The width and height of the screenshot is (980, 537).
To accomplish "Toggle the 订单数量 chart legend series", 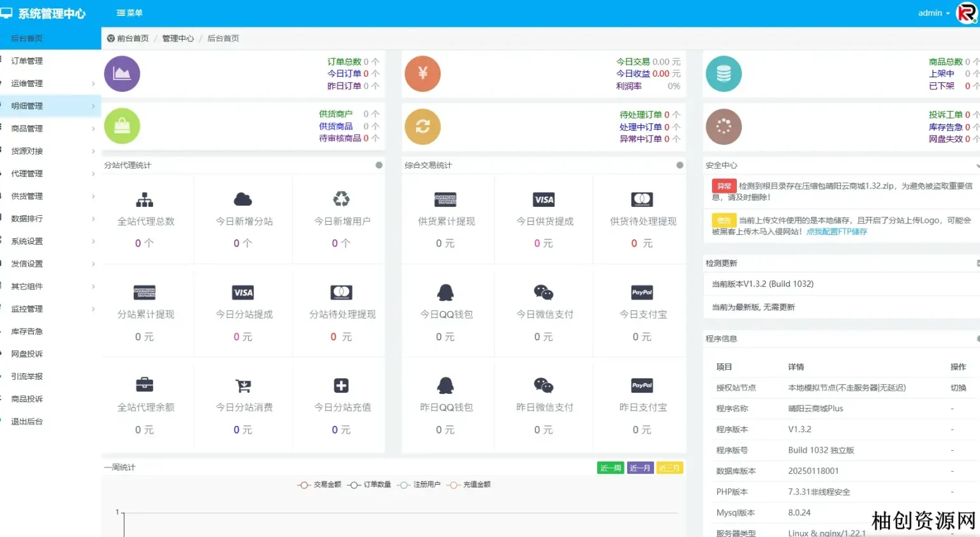I will 369,485.
